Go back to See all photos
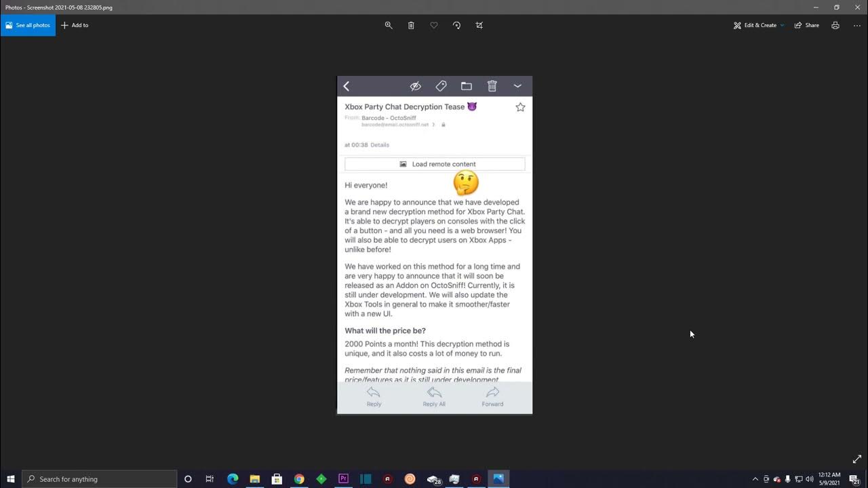 point(28,25)
